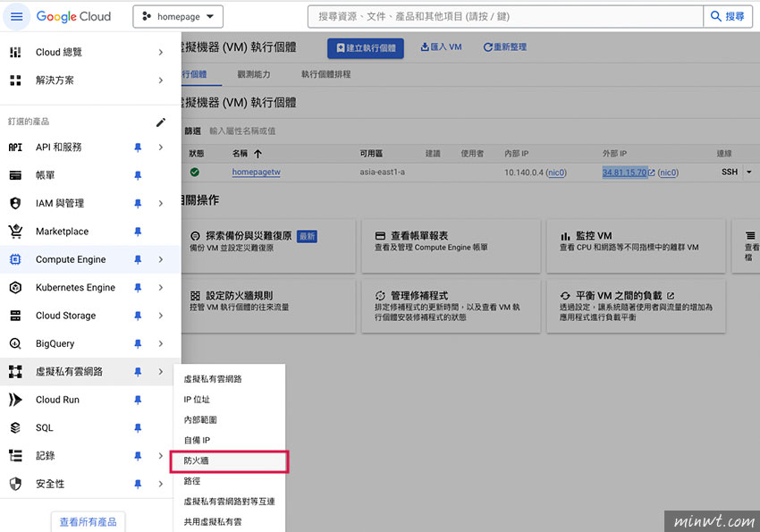Unpin 帳單 using its pin icon
This screenshot has width=760, height=532.
pyautogui.click(x=138, y=175)
